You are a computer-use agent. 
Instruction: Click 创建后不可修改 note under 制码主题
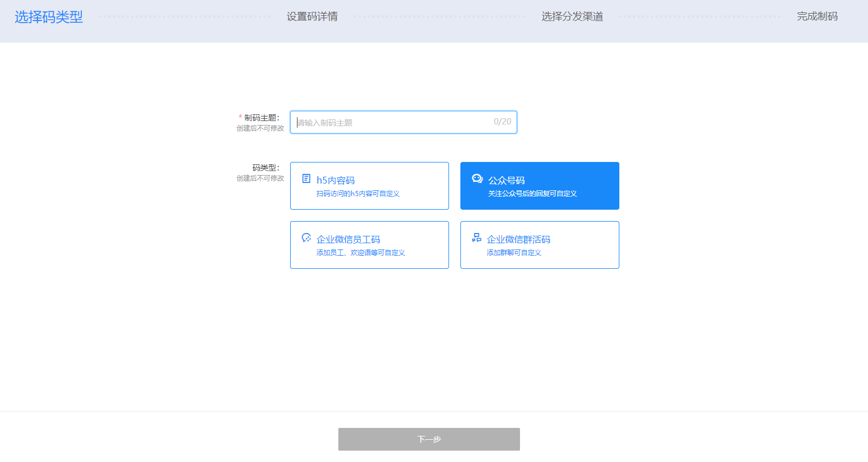[x=260, y=128]
